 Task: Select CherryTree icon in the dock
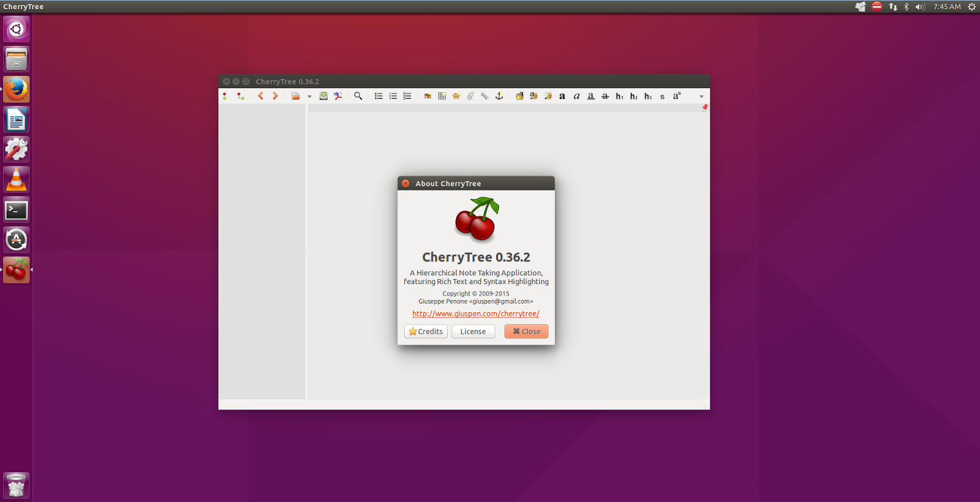tap(17, 270)
